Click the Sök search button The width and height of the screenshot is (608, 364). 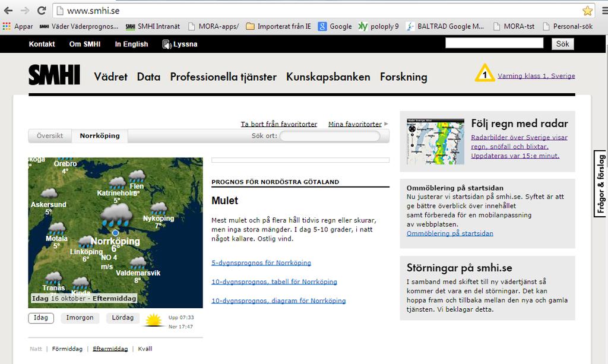[x=563, y=44]
